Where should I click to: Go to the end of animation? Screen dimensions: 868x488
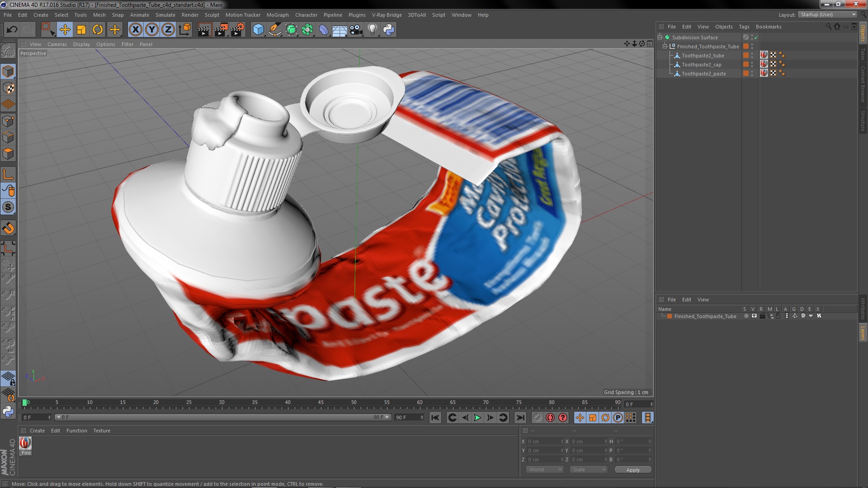[x=520, y=418]
